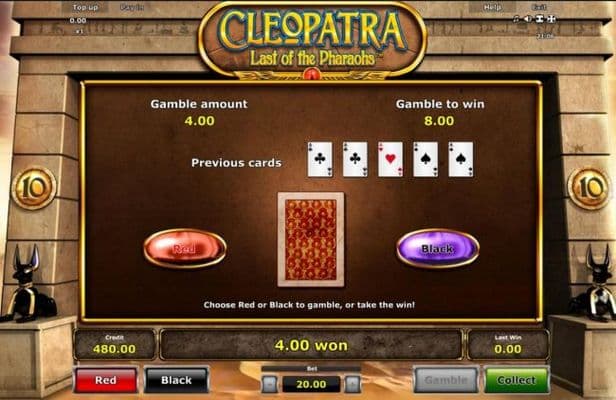616x400 pixels.
Task: Click the greyed-out Gamble button
Action: tap(446, 380)
